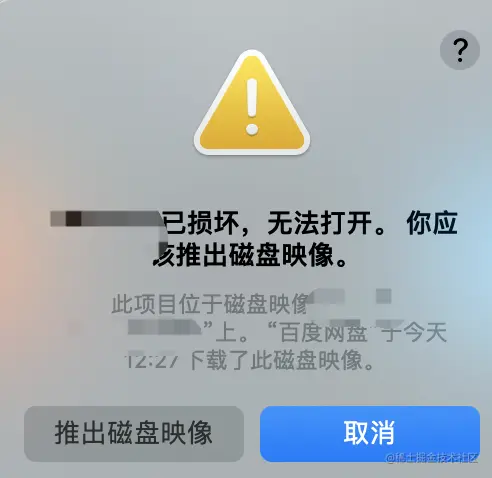Open help via the question mark button
Screen dimensions: 492x478
[460, 50]
